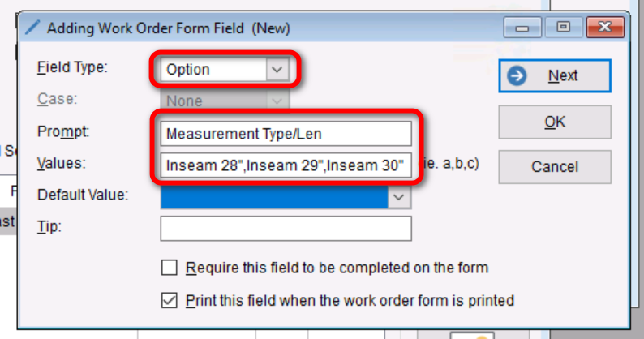644x339 pixels.
Task: Focus the empty Tip text box
Action: click(x=286, y=229)
